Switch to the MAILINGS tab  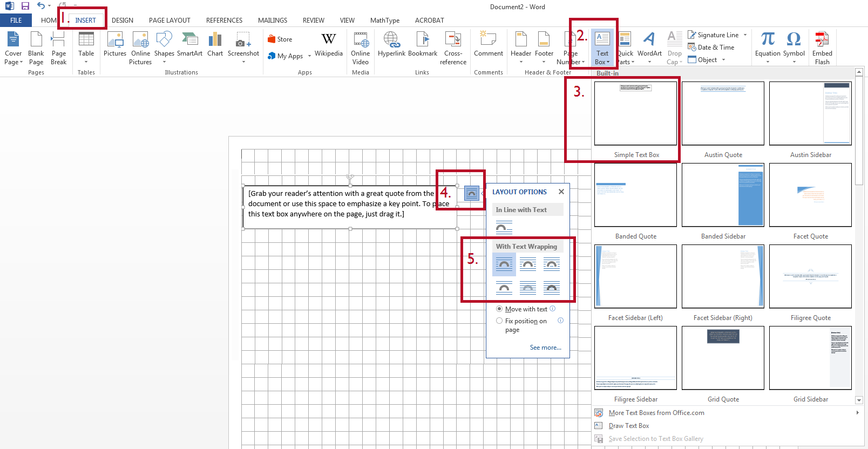point(273,21)
